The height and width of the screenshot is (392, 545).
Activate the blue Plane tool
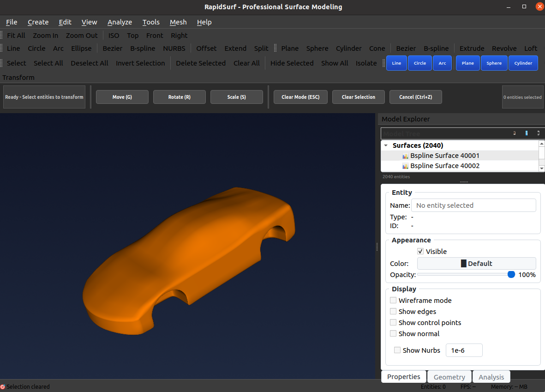coord(467,63)
